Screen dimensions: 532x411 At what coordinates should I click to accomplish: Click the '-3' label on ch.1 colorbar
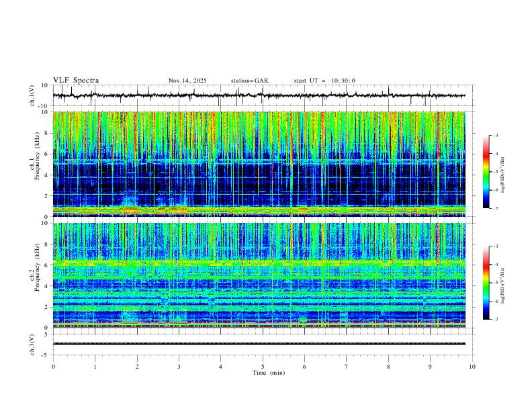pyautogui.click(x=495, y=135)
